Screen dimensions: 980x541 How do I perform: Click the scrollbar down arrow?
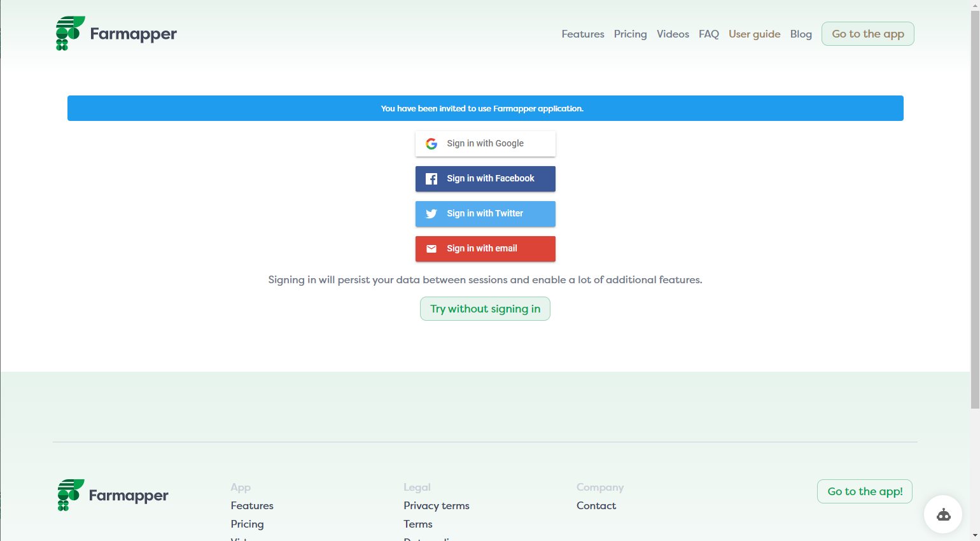tap(975, 535)
